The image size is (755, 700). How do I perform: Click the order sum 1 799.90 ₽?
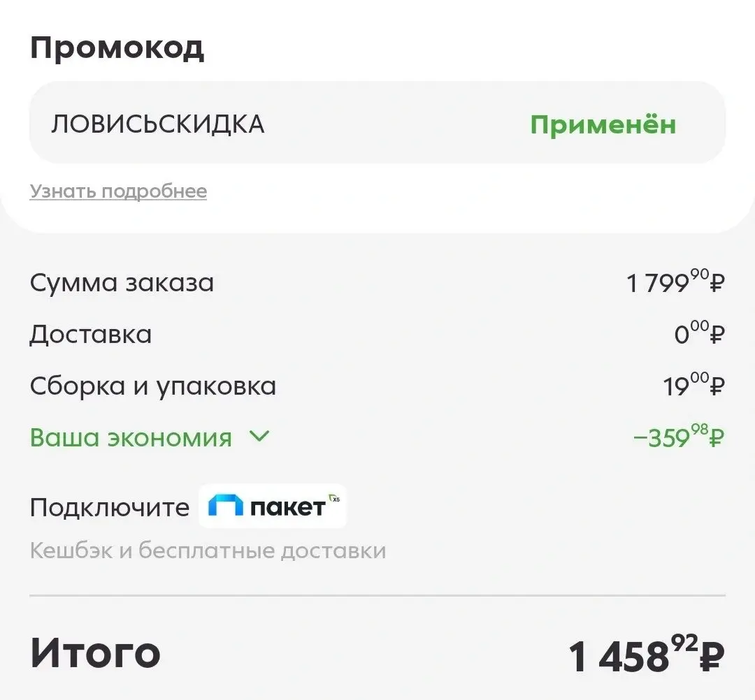pos(675,283)
